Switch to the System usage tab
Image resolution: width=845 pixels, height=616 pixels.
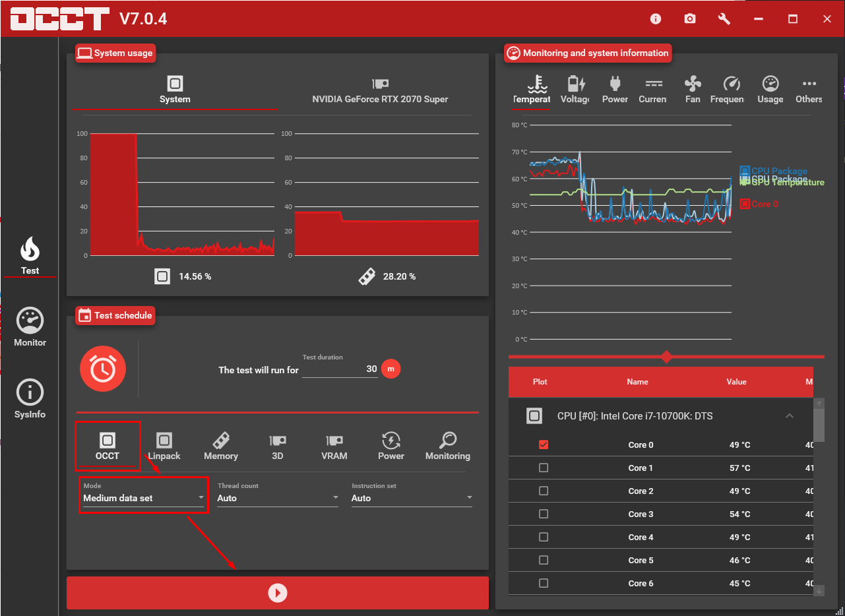175,90
